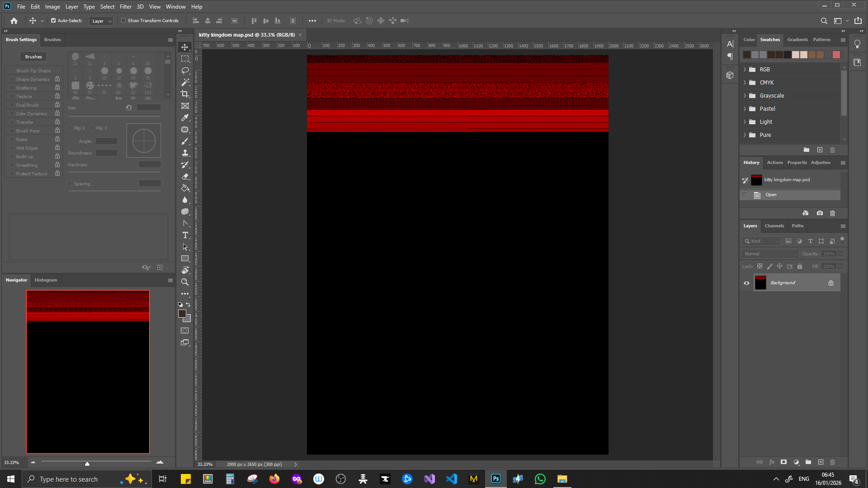Select the Magic Wand tool
Screen dimensions: 868x488
[x=185, y=82]
